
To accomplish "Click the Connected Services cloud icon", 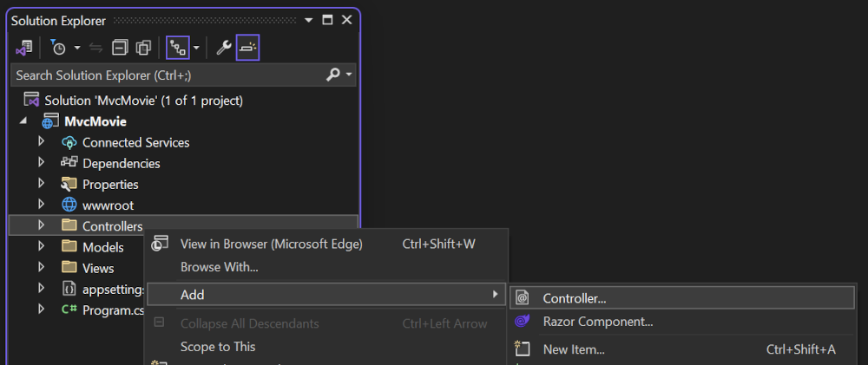I will click(x=69, y=142).
